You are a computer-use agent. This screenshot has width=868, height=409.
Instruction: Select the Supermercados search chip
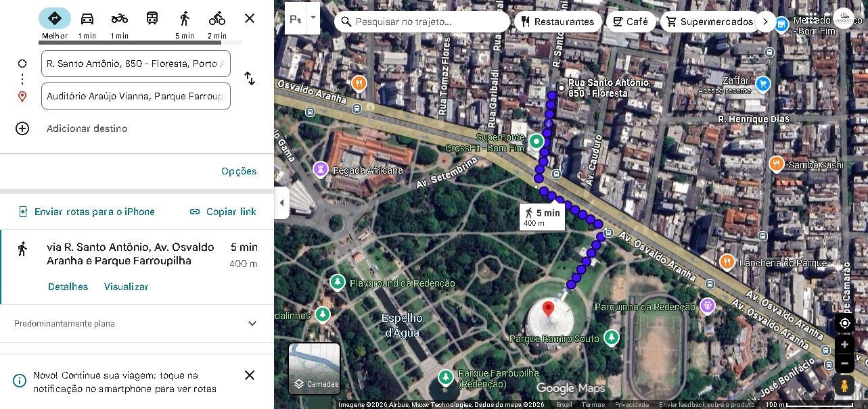point(710,21)
